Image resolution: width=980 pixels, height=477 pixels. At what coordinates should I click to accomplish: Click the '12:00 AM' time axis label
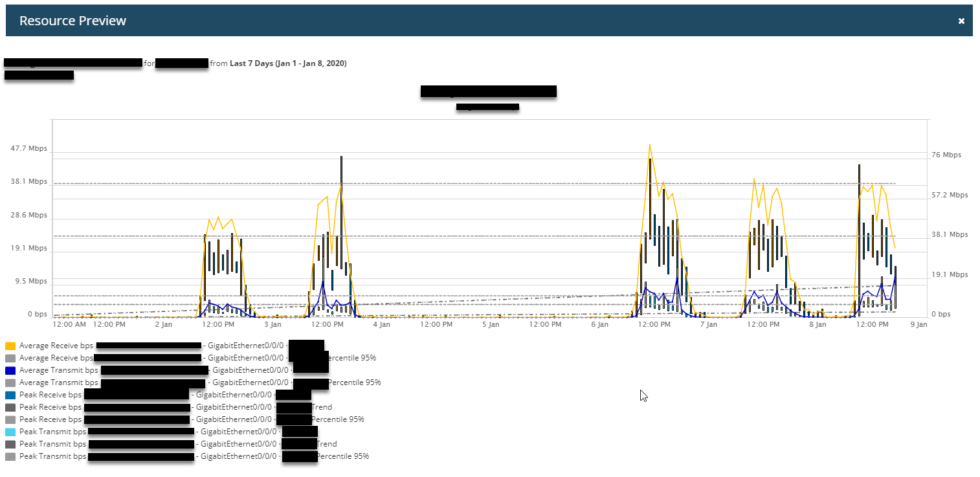coord(69,324)
